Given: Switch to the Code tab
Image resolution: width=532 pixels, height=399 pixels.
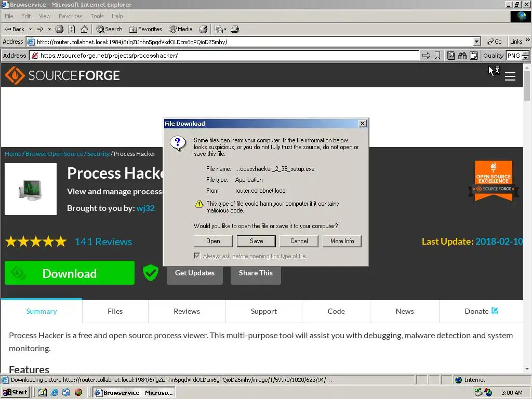Looking at the screenshot, I should pos(336,311).
